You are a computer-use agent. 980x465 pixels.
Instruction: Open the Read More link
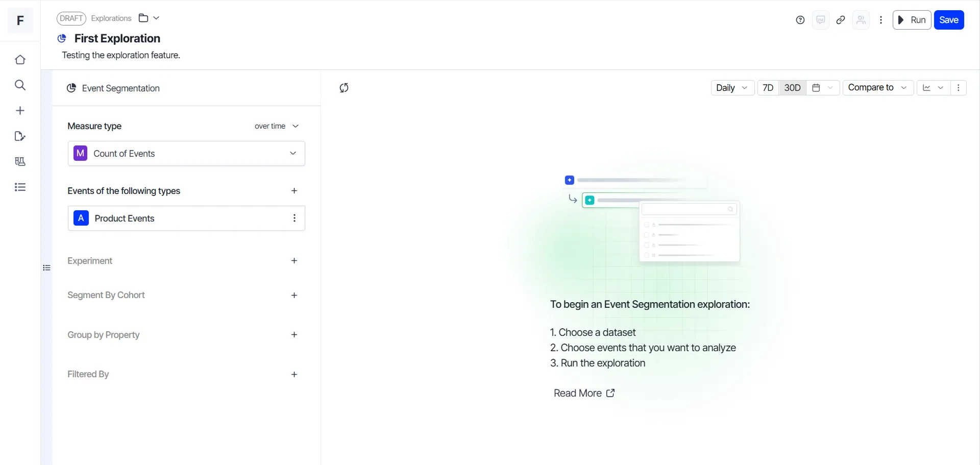point(584,393)
